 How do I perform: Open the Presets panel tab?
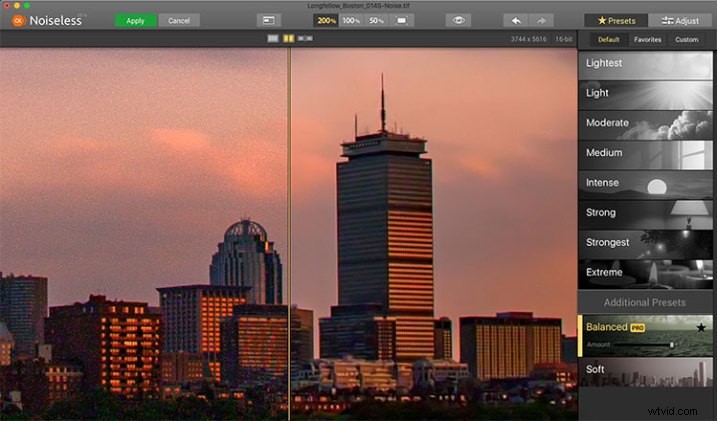(x=616, y=21)
